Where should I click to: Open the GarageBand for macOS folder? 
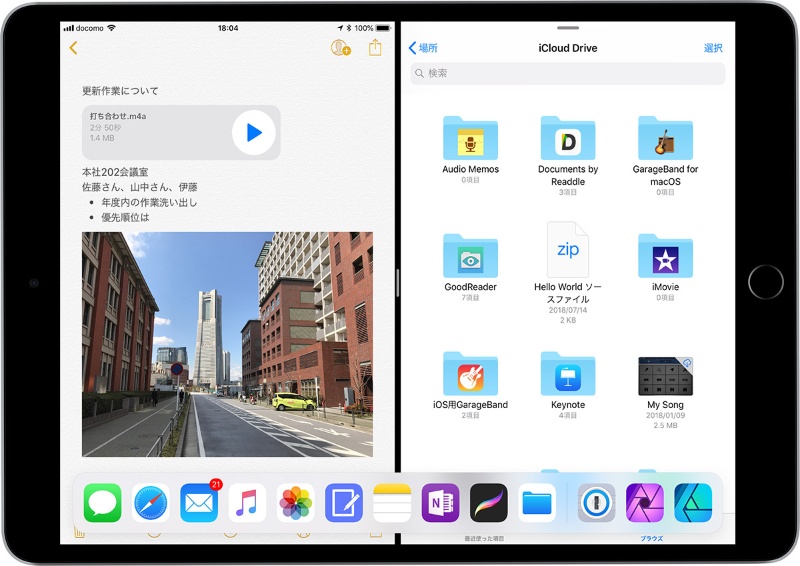(665, 139)
